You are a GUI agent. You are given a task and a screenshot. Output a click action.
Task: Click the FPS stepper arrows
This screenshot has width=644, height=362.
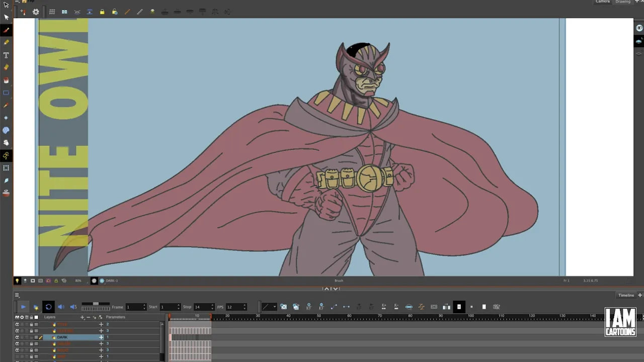[x=245, y=307]
